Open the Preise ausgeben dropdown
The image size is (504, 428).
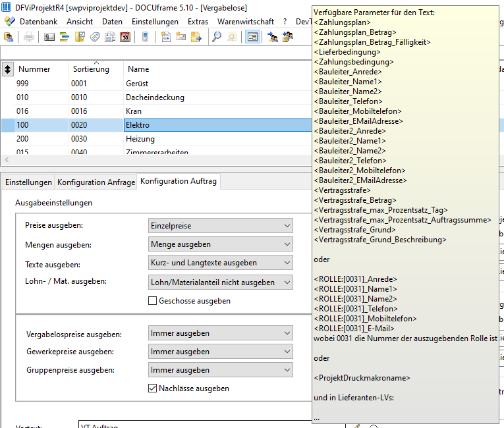(x=221, y=226)
